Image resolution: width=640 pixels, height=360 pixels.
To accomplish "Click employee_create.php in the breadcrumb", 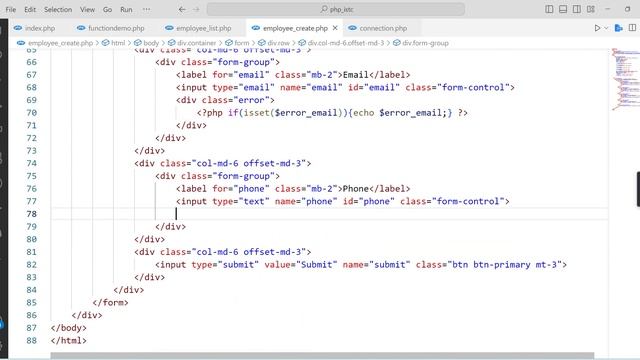I will point(60,43).
